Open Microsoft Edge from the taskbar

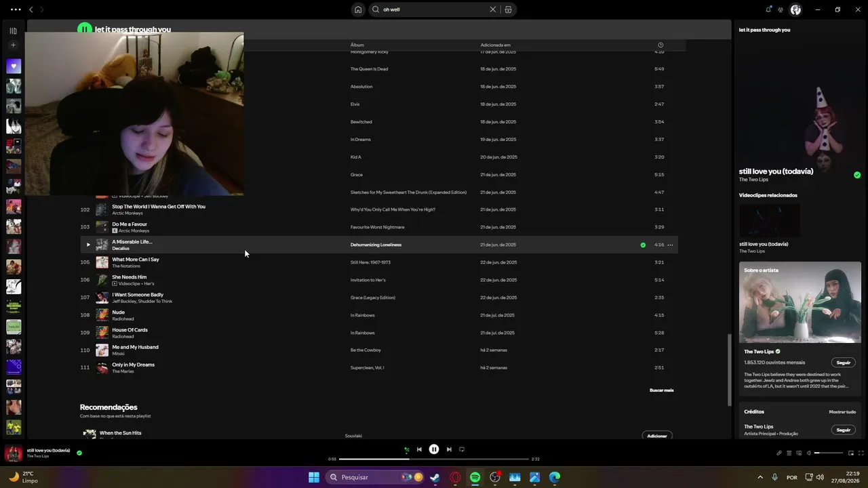pyautogui.click(x=555, y=477)
